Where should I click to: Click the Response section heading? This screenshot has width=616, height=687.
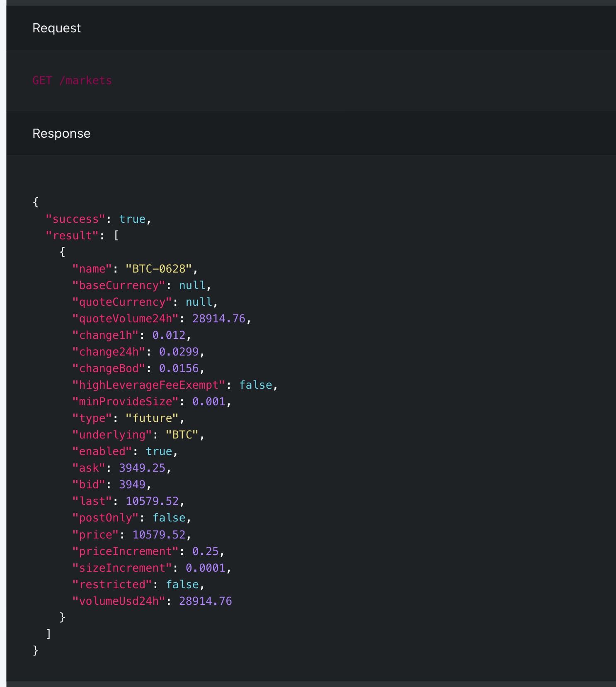coord(61,134)
